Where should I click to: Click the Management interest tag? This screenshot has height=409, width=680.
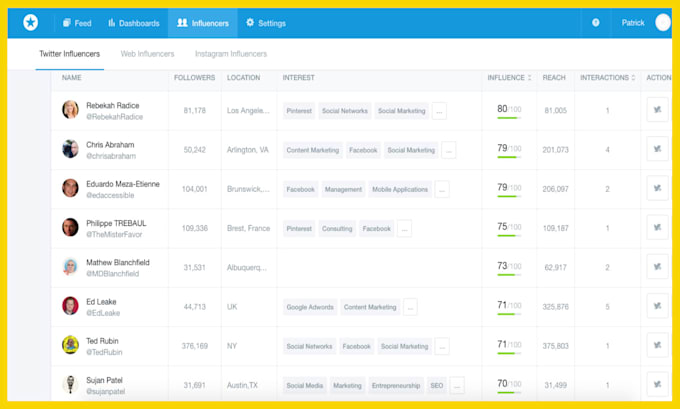coord(343,190)
